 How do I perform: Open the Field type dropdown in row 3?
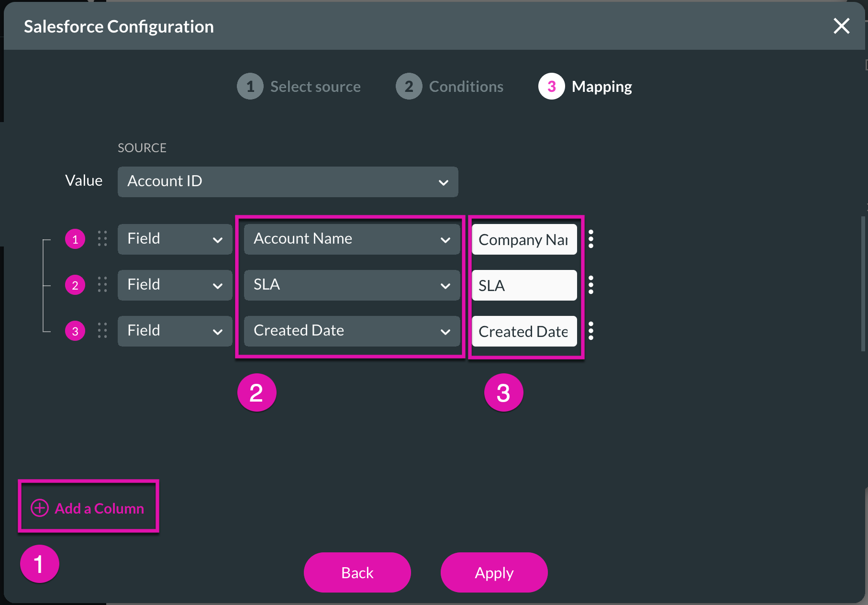(x=175, y=331)
